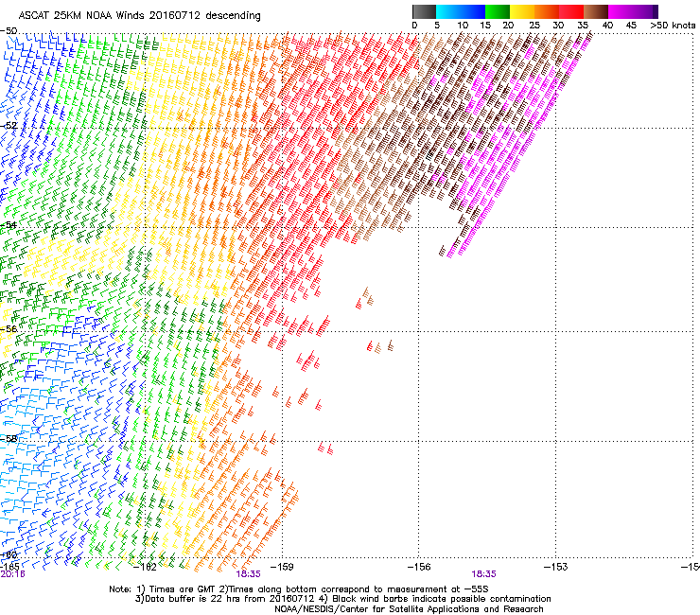Click the 20:16 swath time label
The width and height of the screenshot is (700, 615).
[12, 574]
